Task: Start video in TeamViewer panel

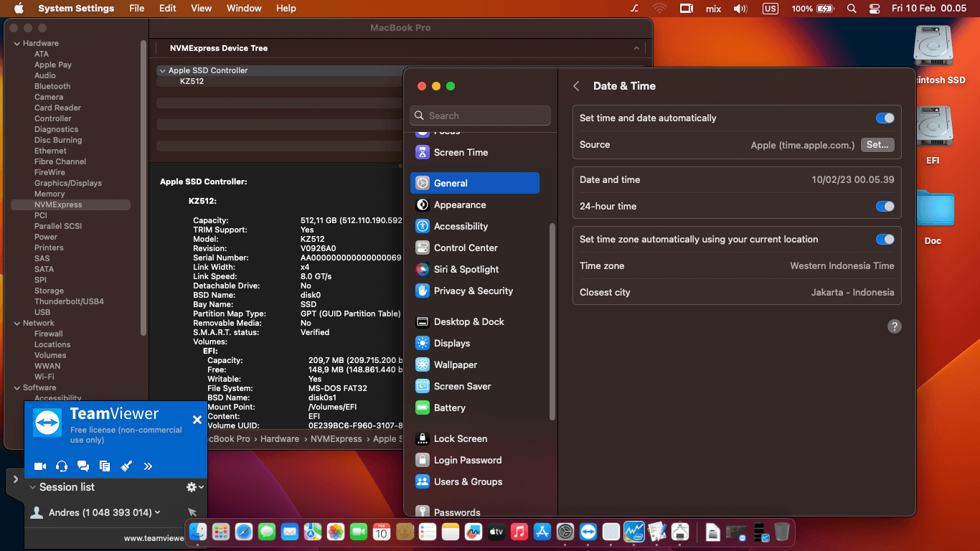Action: [x=40, y=466]
